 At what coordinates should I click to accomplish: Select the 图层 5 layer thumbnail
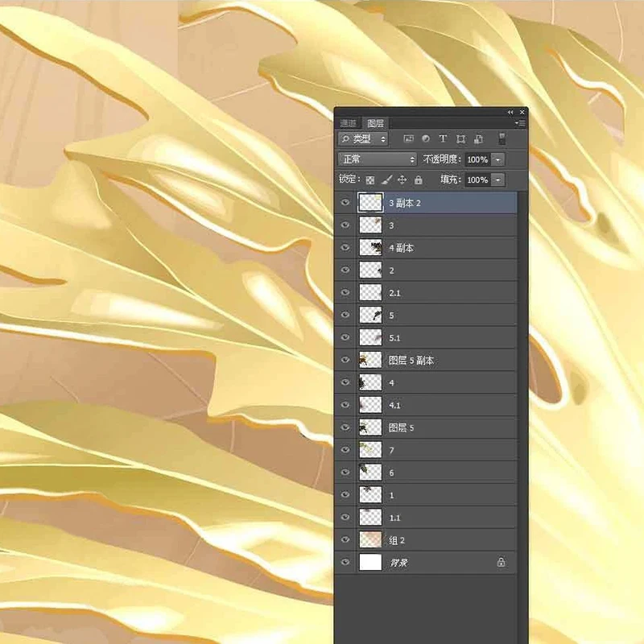[x=370, y=427]
